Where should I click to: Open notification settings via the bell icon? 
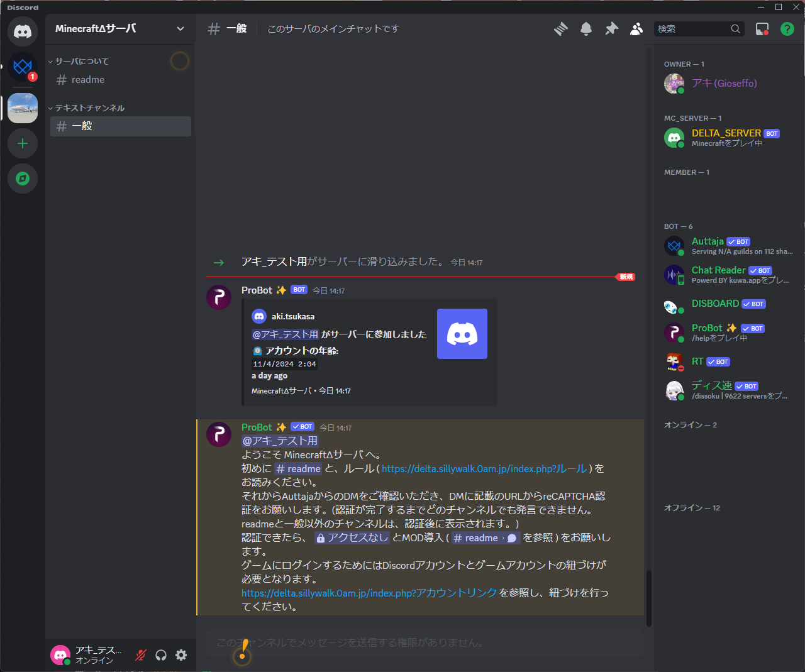click(x=586, y=29)
